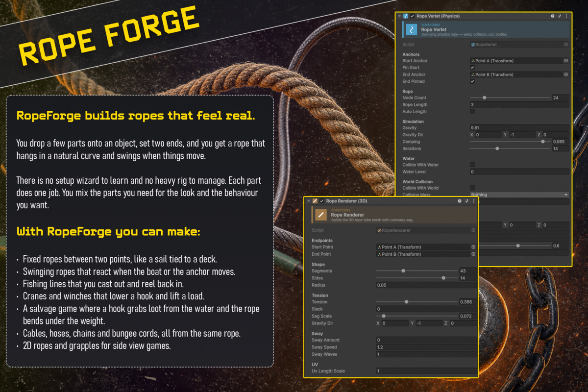Adjust the Sag Scale slider
Image resolution: width=588 pixels, height=392 pixels.
click(416, 316)
